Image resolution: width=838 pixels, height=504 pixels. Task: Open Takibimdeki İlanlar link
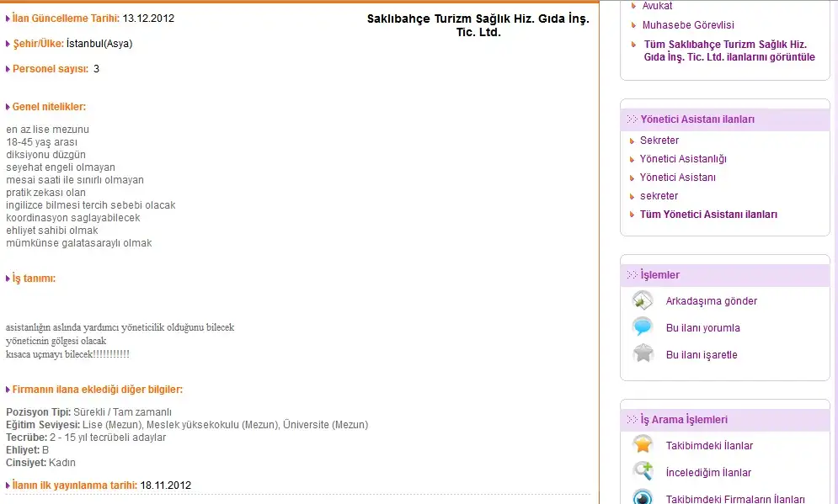click(709, 445)
